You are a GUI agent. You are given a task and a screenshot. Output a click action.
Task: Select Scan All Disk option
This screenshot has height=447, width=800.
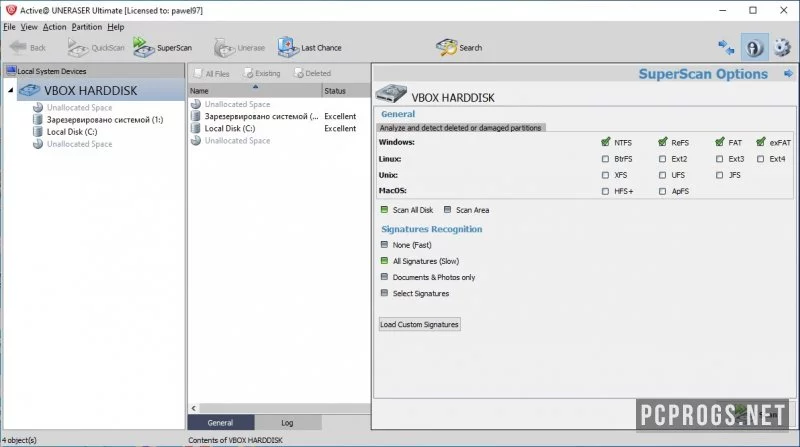click(x=385, y=210)
